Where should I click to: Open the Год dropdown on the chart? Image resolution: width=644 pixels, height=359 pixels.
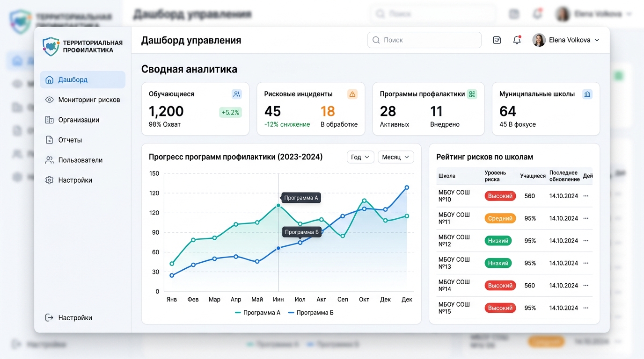click(x=360, y=157)
